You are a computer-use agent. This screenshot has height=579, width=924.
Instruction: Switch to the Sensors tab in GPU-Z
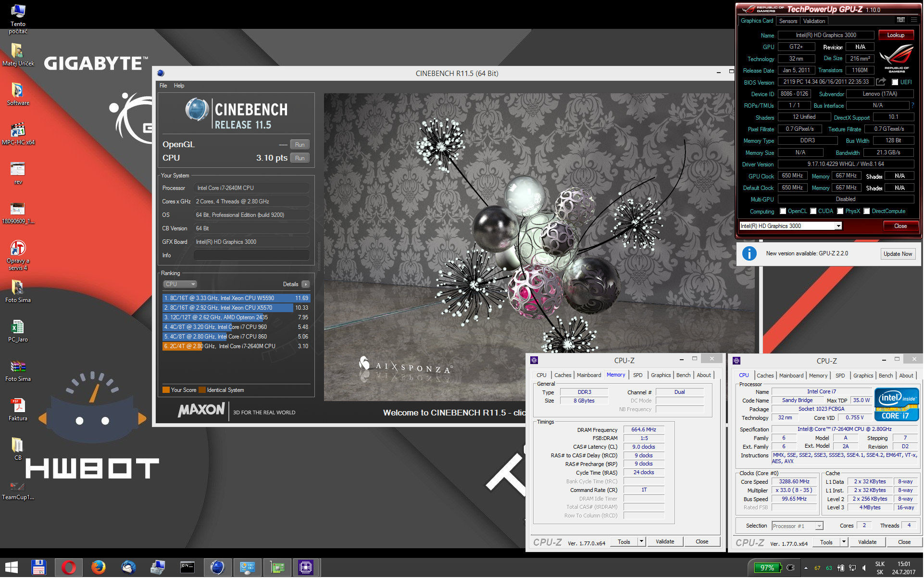coord(788,21)
